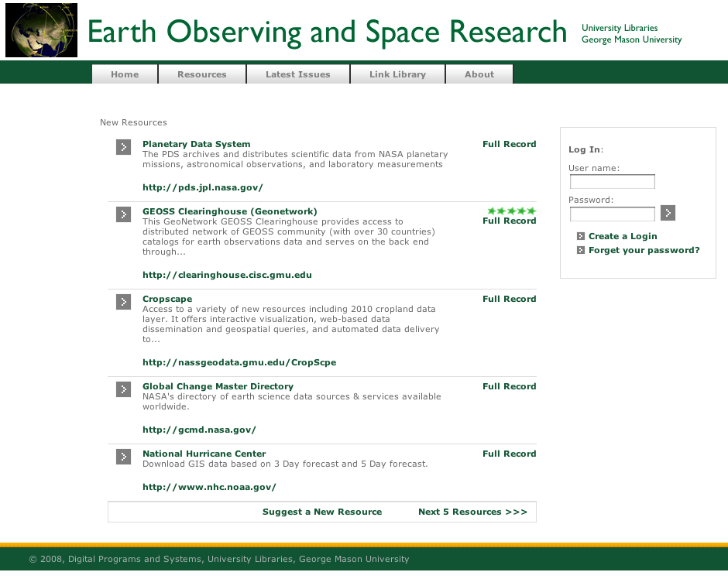Image resolution: width=728 pixels, height=579 pixels.
Task: Go to Next 5 Resources
Action: (x=472, y=512)
